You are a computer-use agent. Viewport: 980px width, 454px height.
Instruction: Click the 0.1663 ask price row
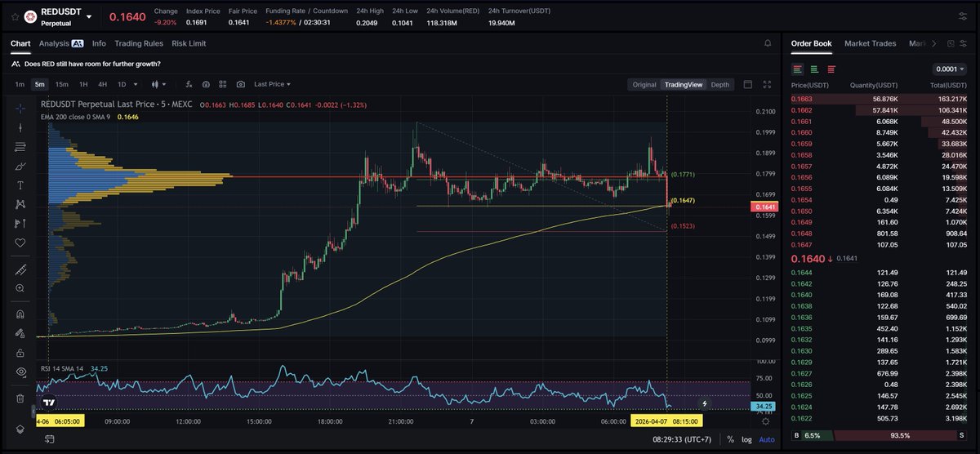(x=880, y=99)
